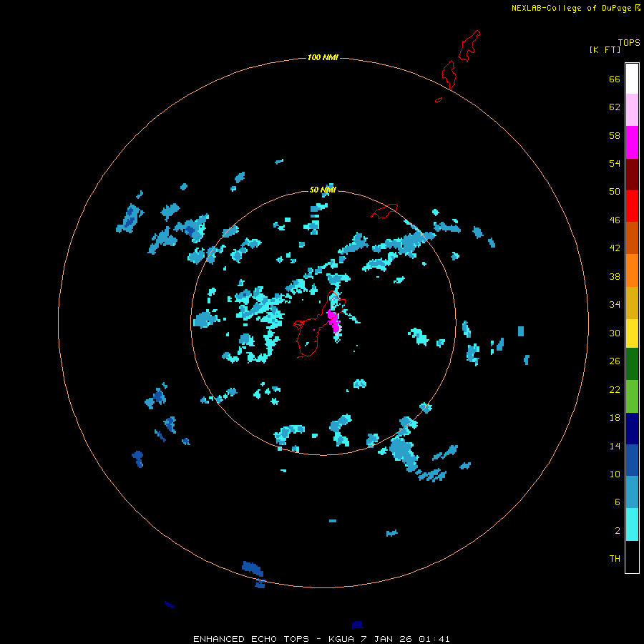Image resolution: width=644 pixels, height=644 pixels.
Task: Click the 100 NMI range ring label
Action: coord(323,57)
